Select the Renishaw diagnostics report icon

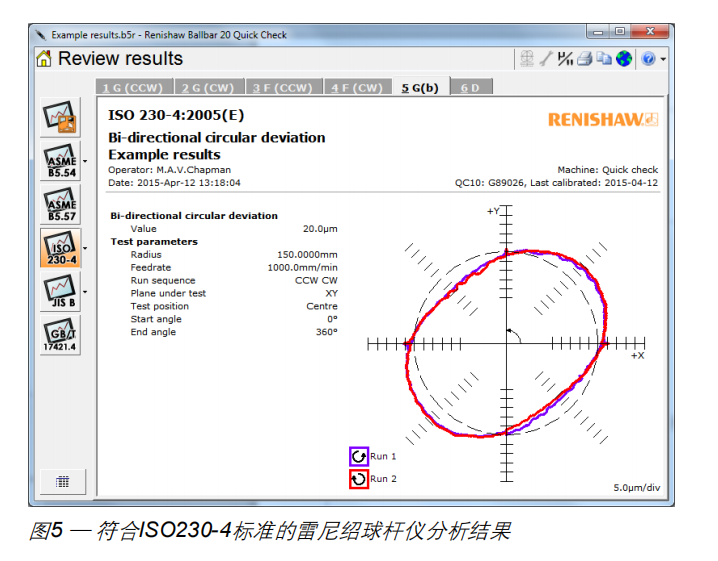[x=60, y=117]
